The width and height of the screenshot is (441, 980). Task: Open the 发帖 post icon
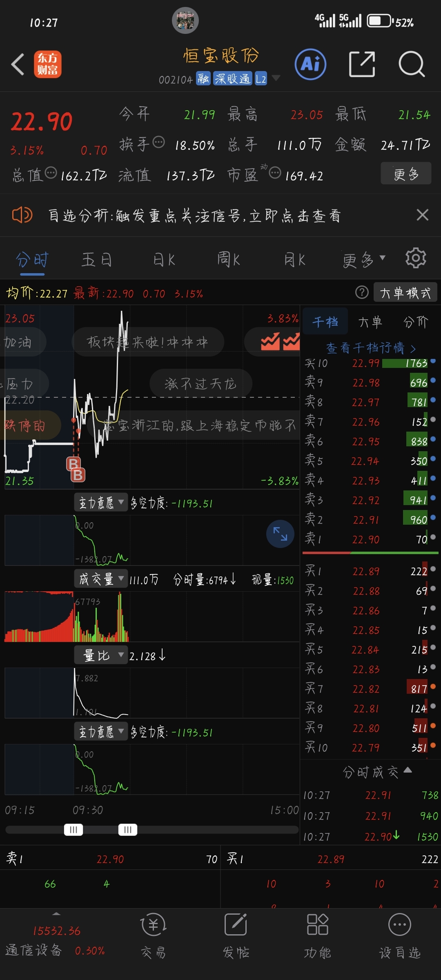click(x=236, y=936)
